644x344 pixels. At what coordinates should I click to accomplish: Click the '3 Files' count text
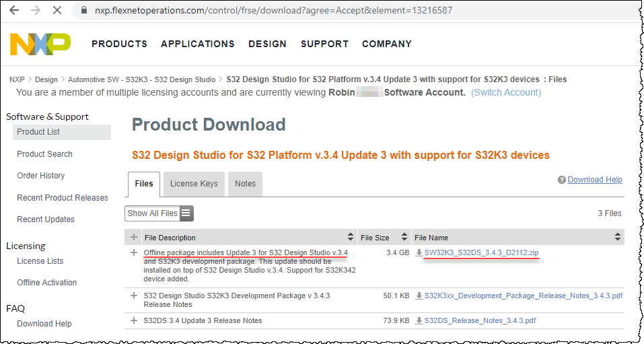click(610, 213)
